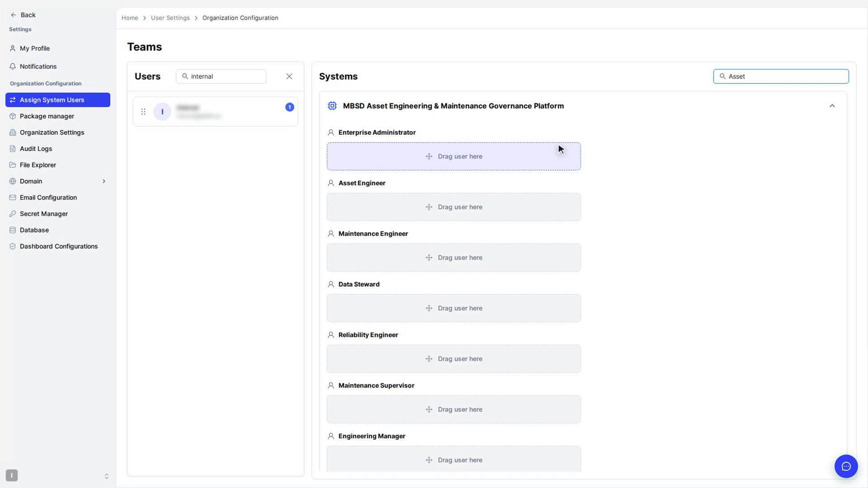This screenshot has height=488, width=868.
Task: Select Assign System Users menu item
Action: (58, 100)
